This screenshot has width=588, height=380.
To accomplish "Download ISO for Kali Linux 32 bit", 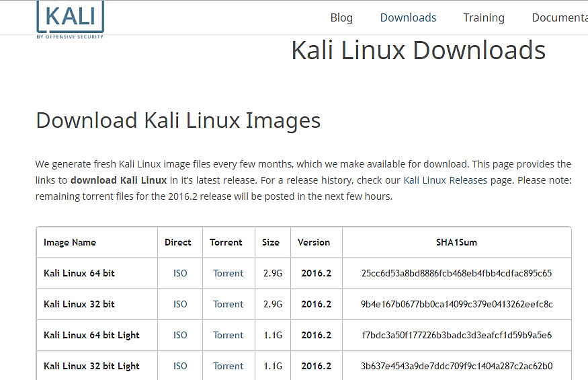I will pos(180,304).
